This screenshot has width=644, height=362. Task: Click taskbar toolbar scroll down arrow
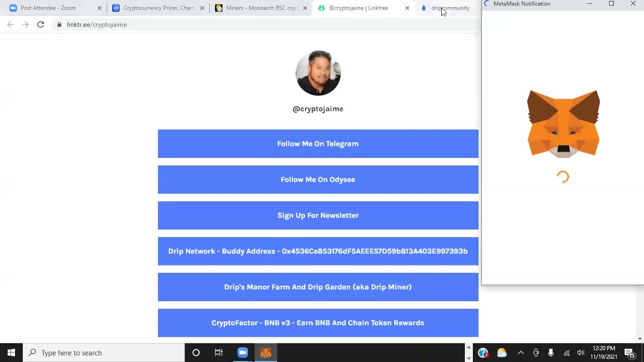468,358
